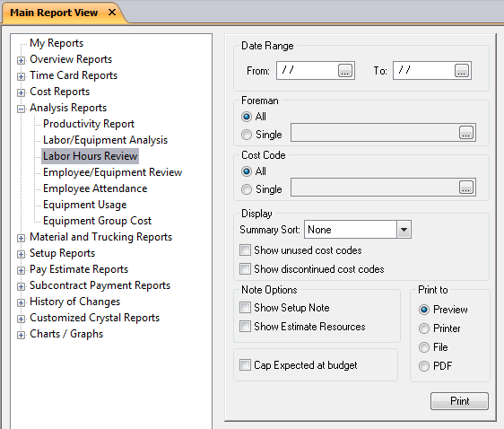Close the Main Report View tab

(x=112, y=13)
